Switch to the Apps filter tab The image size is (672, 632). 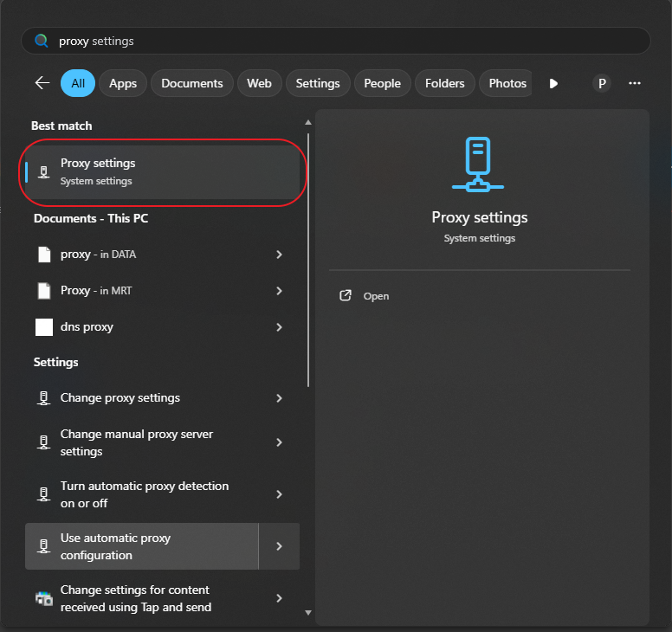(123, 83)
